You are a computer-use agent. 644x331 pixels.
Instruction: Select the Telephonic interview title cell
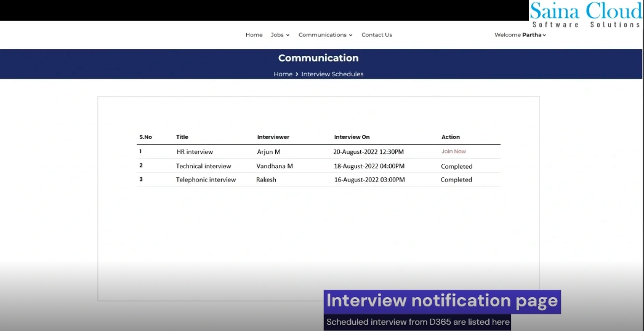[206, 180]
